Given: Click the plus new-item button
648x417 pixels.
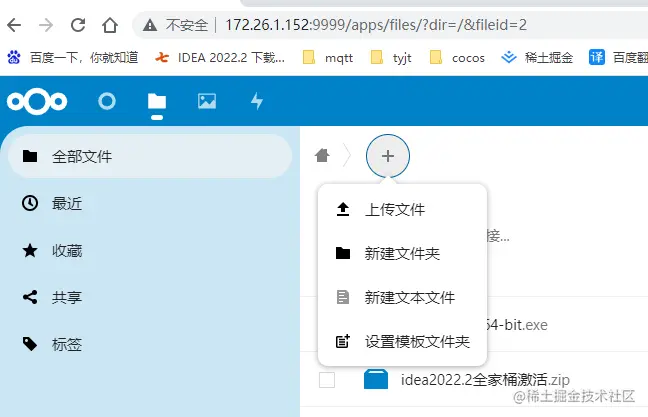Looking at the screenshot, I should tap(388, 156).
